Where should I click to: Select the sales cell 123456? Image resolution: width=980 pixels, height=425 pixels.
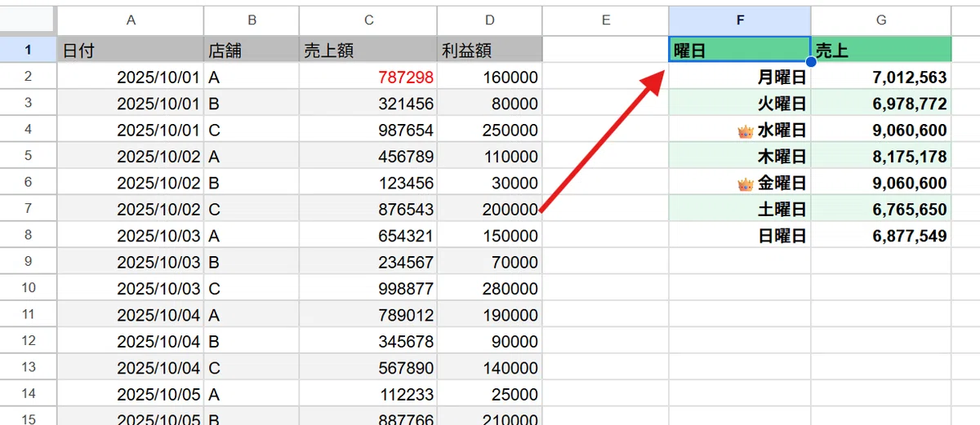[368, 183]
